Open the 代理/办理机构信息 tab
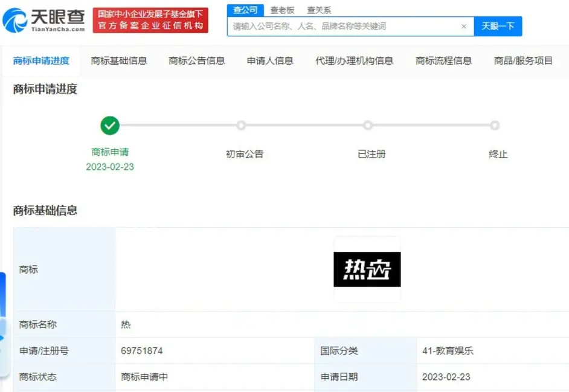 [355, 60]
